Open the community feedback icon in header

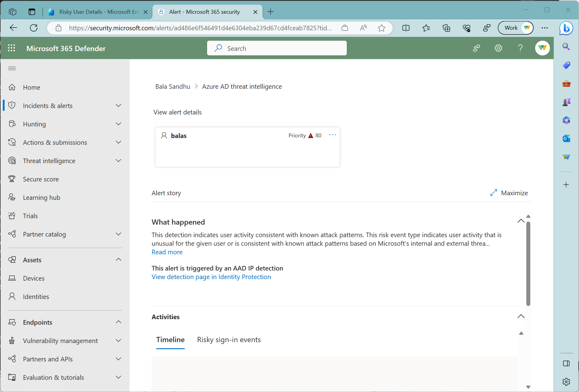coord(477,48)
